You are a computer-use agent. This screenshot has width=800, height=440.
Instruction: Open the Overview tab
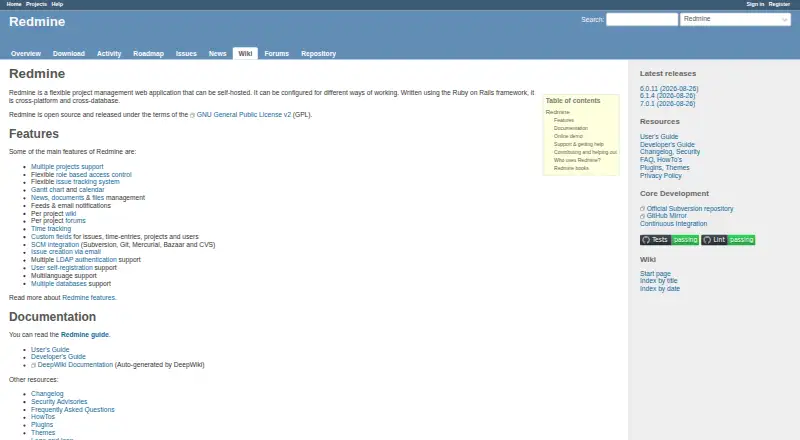click(26, 54)
